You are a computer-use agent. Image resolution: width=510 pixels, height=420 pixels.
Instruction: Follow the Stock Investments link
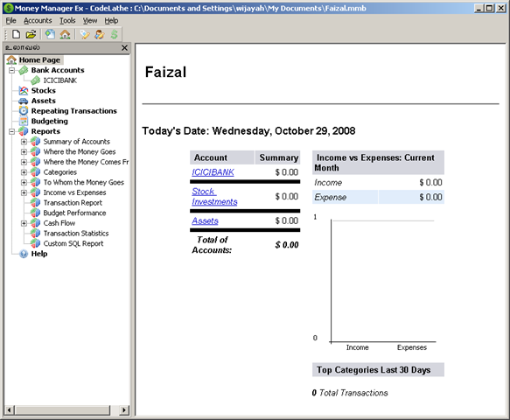pos(214,197)
